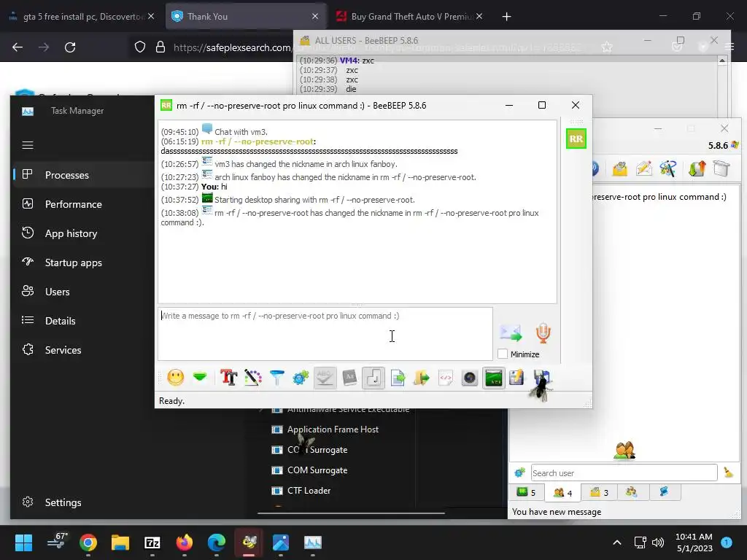747x560 pixels.
Task: Go back in Firefox
Action: pos(18,47)
